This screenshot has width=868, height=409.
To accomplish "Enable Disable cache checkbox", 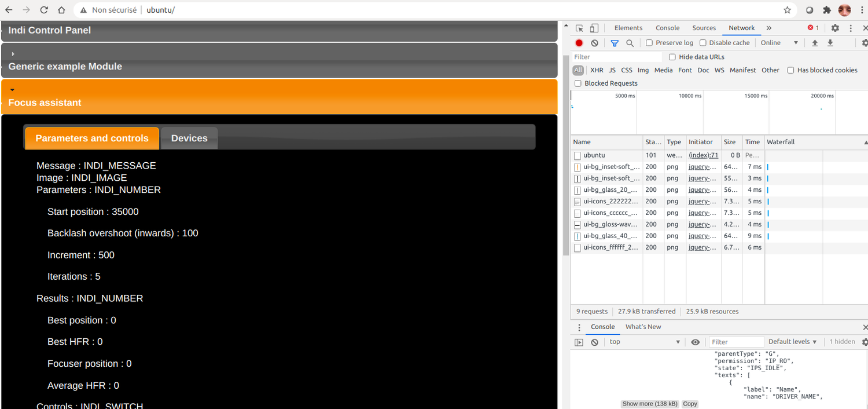I will [x=703, y=43].
